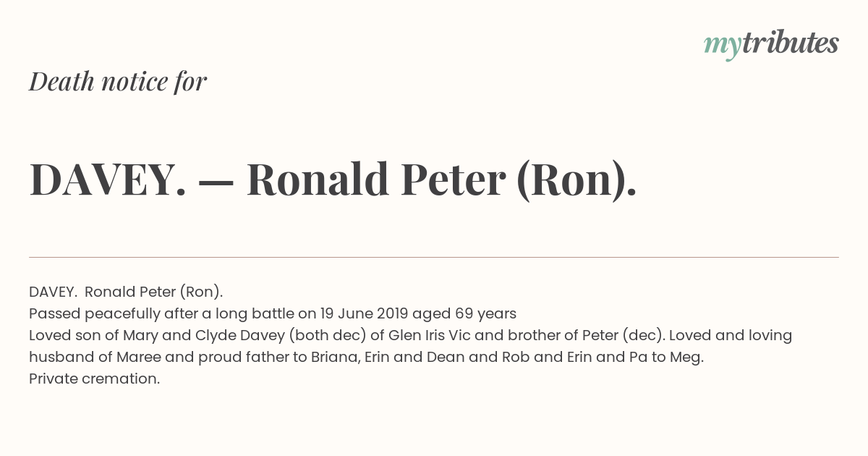The image size is (868, 456).
Task: Click the green "my" part of the logo
Action: tap(722, 46)
